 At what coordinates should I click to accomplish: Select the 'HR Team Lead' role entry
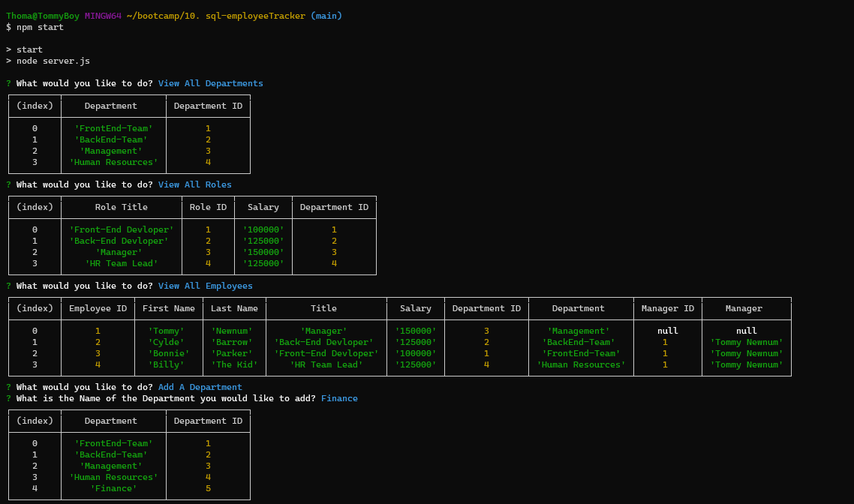(x=121, y=262)
